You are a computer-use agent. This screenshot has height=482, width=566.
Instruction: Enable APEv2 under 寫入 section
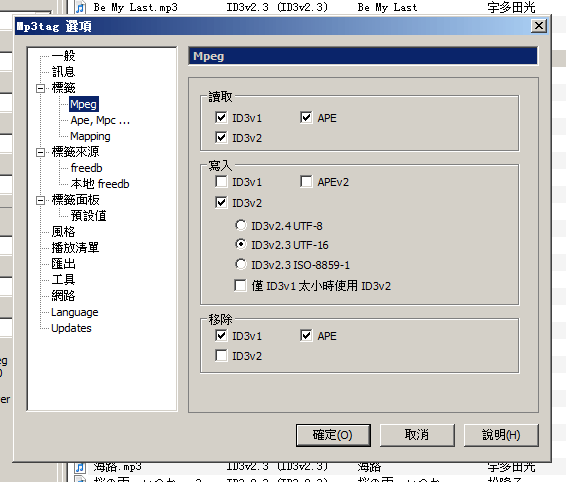pyautogui.click(x=306, y=182)
